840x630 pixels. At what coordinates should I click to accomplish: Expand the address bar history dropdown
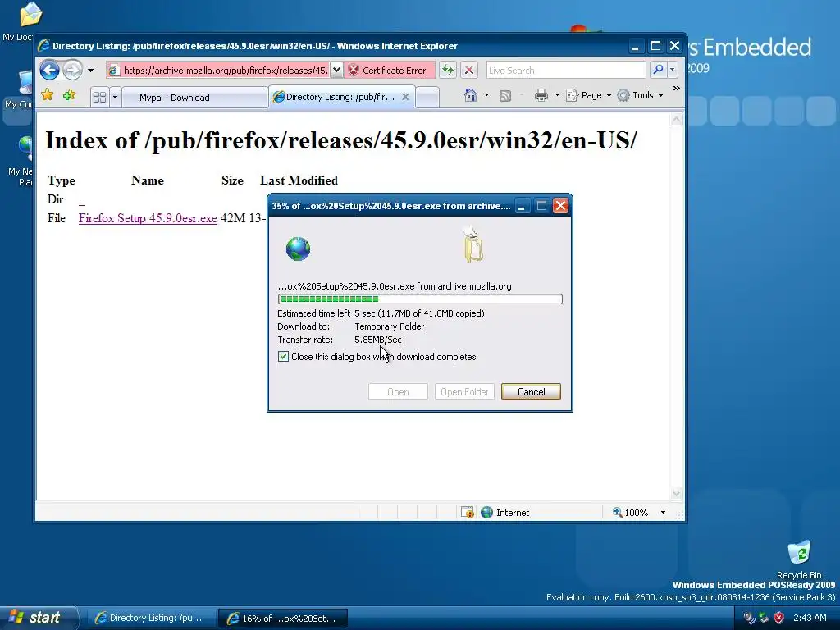(x=336, y=71)
